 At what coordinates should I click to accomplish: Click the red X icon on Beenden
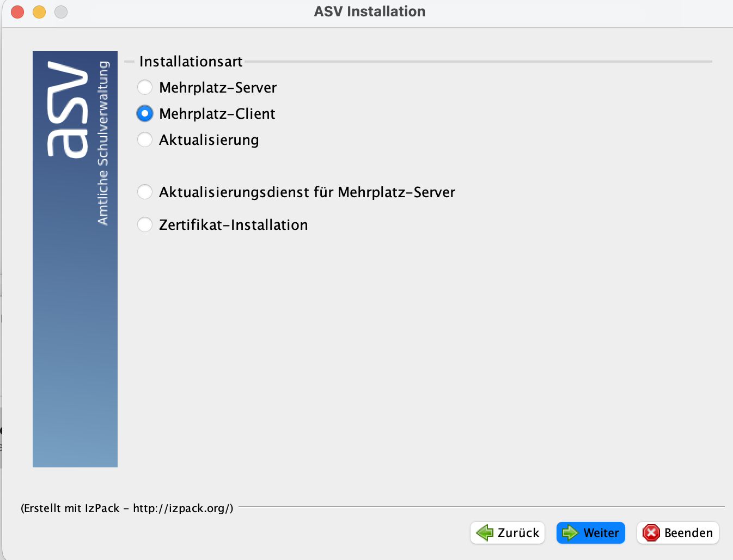pyautogui.click(x=651, y=533)
